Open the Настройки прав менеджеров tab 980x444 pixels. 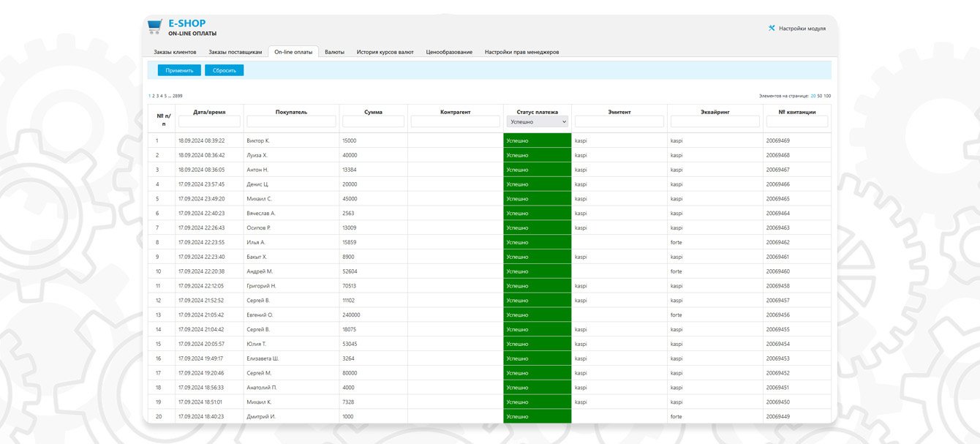click(x=521, y=52)
